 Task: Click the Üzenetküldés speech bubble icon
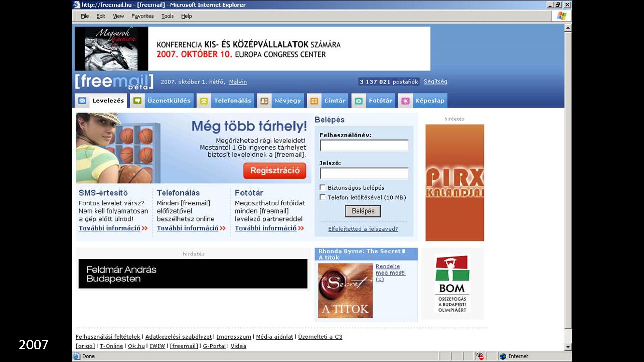click(x=137, y=101)
